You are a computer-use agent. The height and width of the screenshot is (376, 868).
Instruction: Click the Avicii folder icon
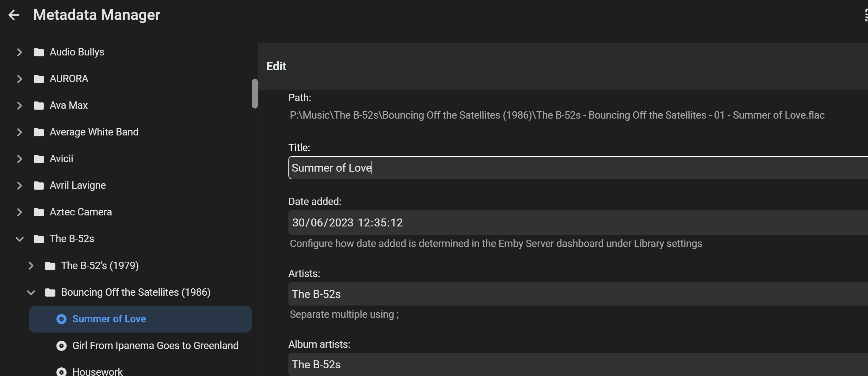pos(39,159)
